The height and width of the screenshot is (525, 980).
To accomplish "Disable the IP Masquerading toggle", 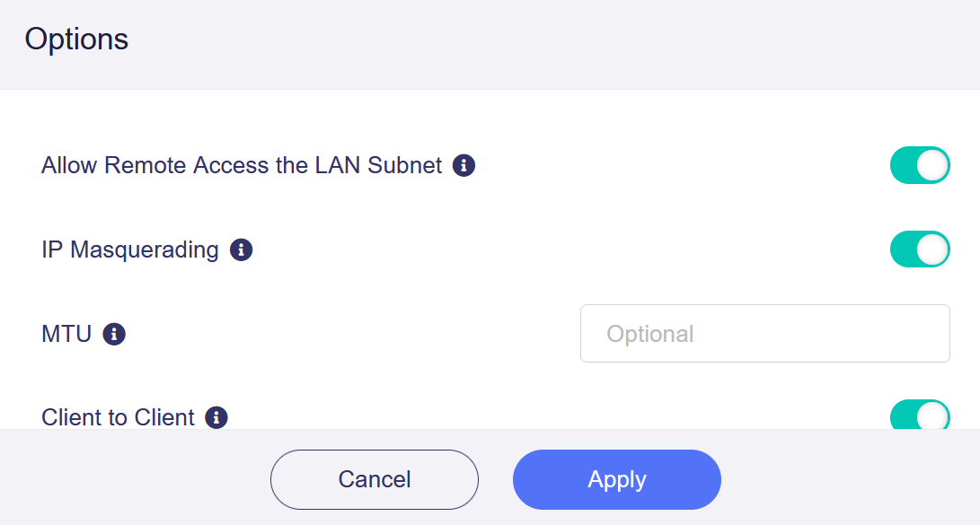I will (919, 249).
